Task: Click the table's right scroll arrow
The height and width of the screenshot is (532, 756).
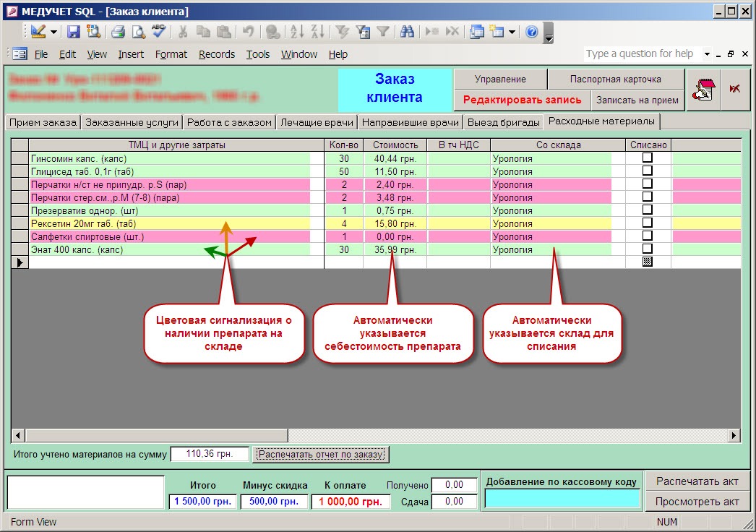Action: [734, 436]
